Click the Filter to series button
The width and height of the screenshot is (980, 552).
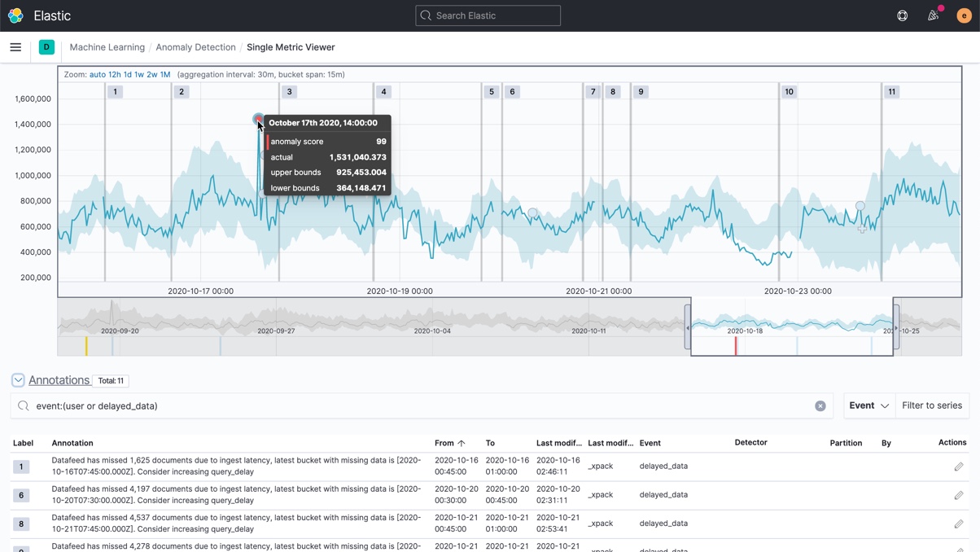tap(933, 405)
